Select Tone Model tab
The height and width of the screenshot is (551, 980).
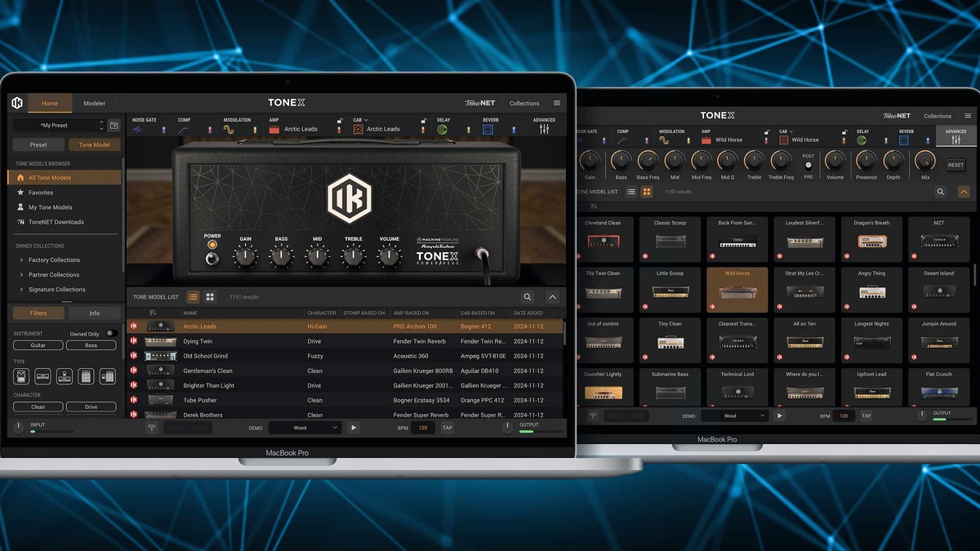[95, 144]
